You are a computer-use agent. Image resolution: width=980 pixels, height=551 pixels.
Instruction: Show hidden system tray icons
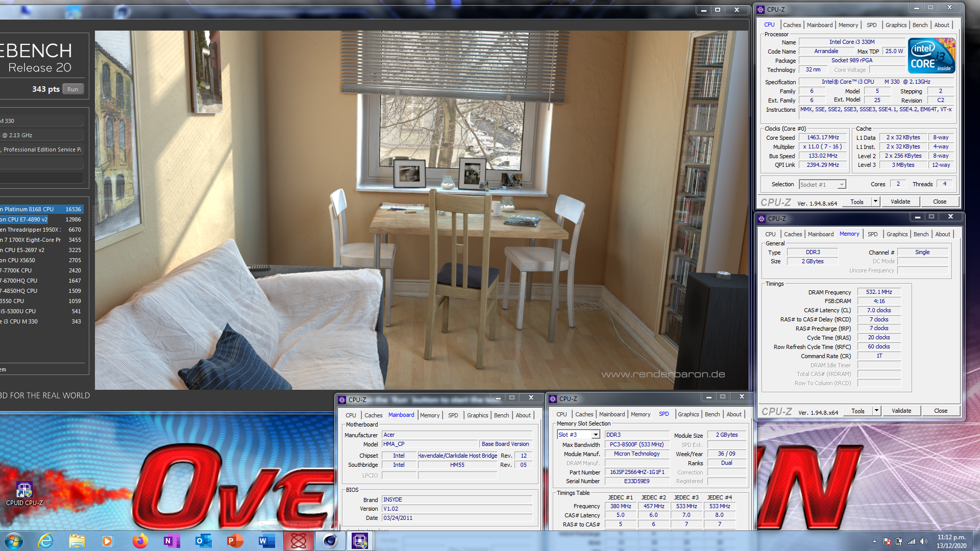[874, 541]
